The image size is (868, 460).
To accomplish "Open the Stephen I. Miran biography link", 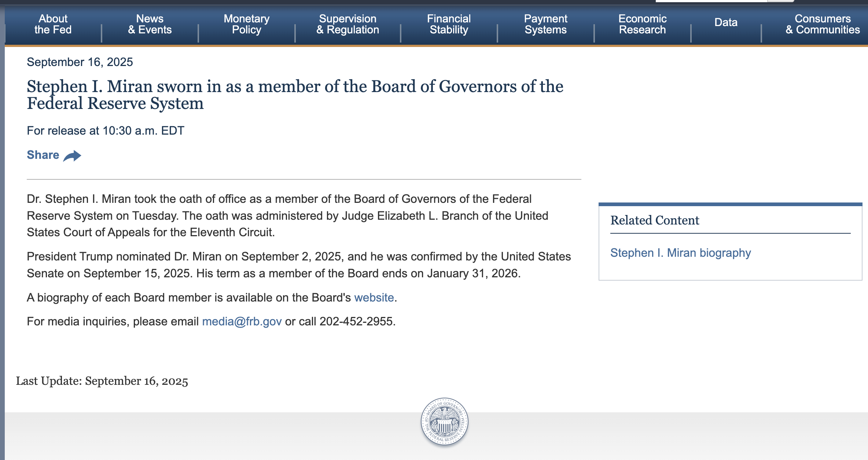I will pos(680,253).
